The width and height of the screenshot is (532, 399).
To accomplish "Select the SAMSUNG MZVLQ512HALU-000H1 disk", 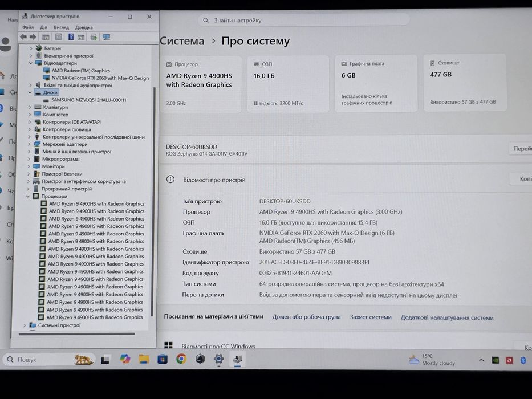I will (x=88, y=100).
